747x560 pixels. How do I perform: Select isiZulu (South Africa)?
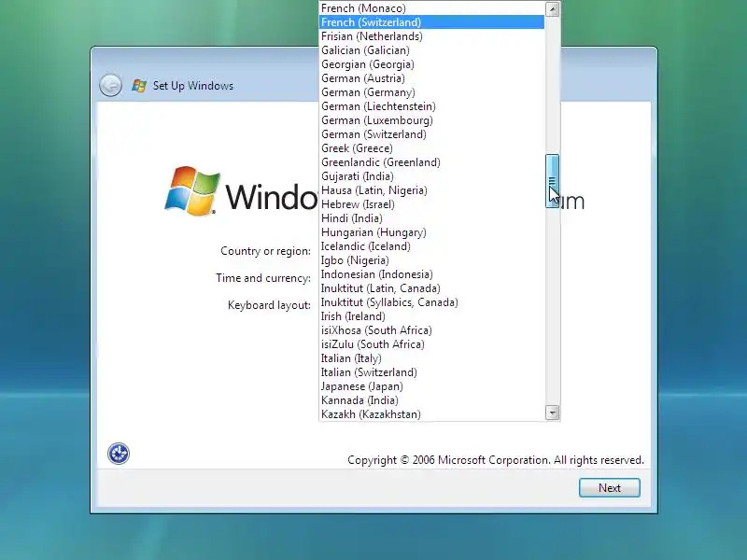431,344
